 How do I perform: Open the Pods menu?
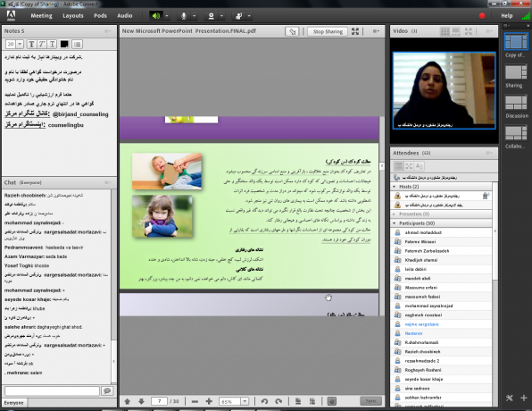coord(100,15)
